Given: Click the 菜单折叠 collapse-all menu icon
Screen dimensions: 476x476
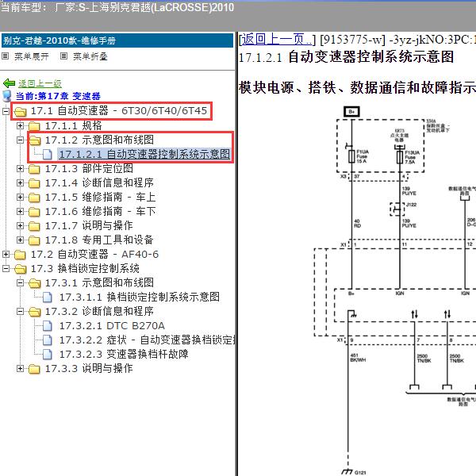Looking at the screenshot, I should 63,56.
